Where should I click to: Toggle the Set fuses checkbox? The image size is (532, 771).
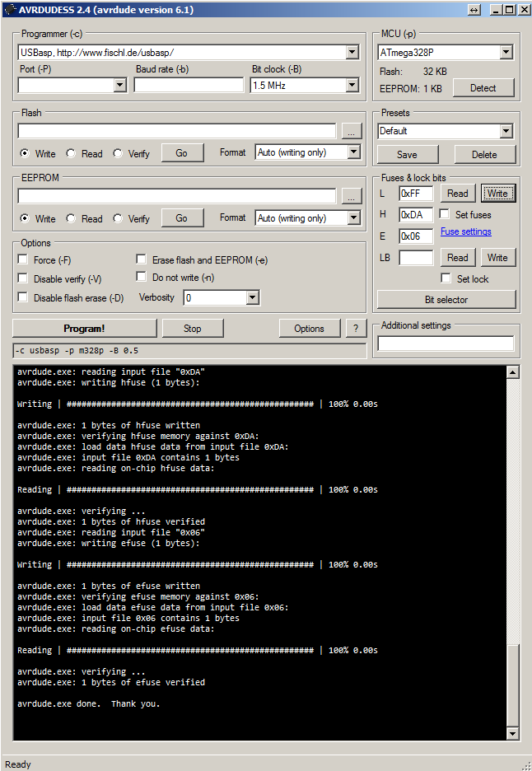point(445,215)
